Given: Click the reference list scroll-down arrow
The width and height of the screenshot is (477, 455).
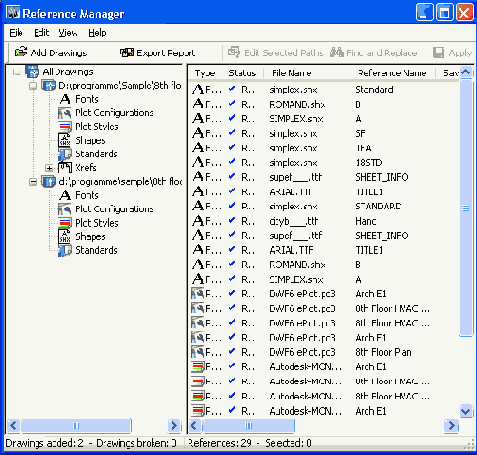Looking at the screenshot, I should [466, 411].
